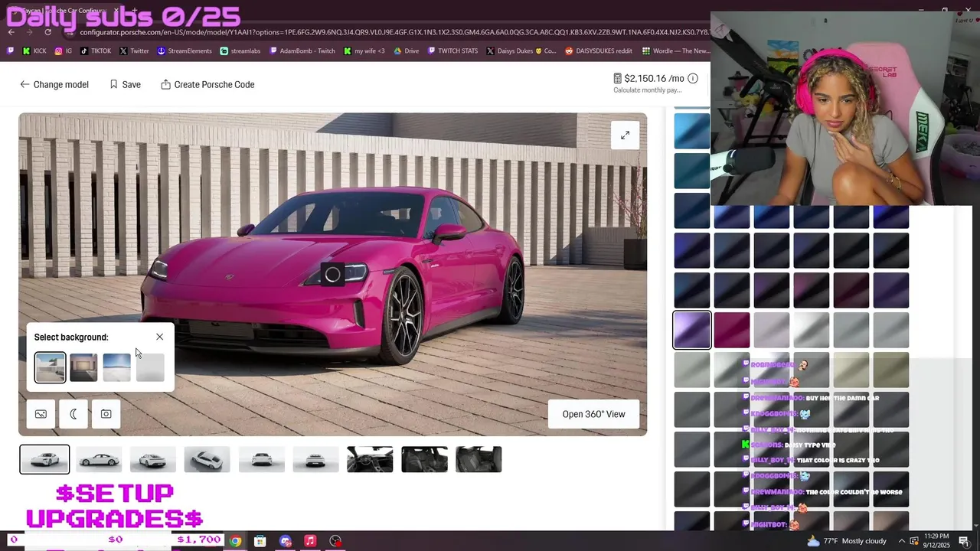Open the TWITCH STATS bookmark
The width and height of the screenshot is (980, 551).
coord(452,51)
